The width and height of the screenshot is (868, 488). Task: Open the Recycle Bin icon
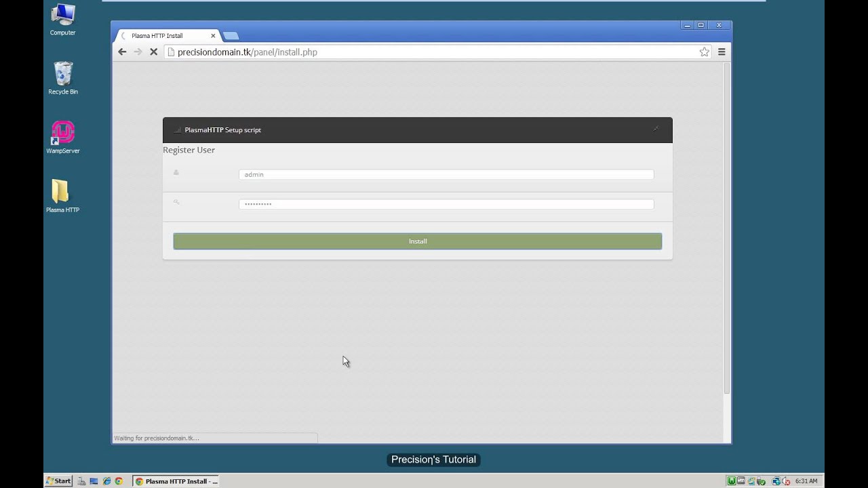tap(62, 78)
